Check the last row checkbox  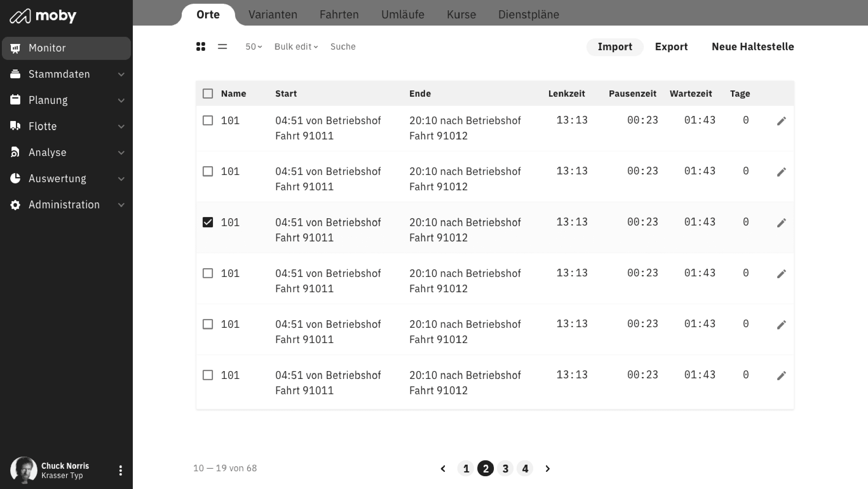click(208, 375)
